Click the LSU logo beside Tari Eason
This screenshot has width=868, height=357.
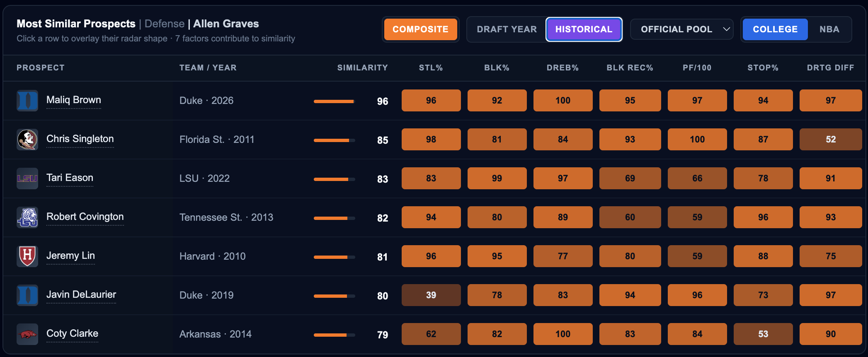(27, 178)
